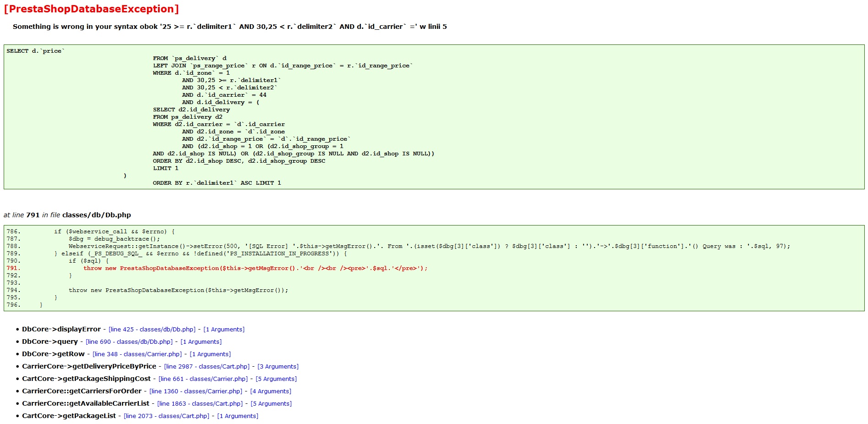Click 'AND 30,25 >= r.`delimiter1`' line
Screen dimensions: 868x424
coord(231,80)
